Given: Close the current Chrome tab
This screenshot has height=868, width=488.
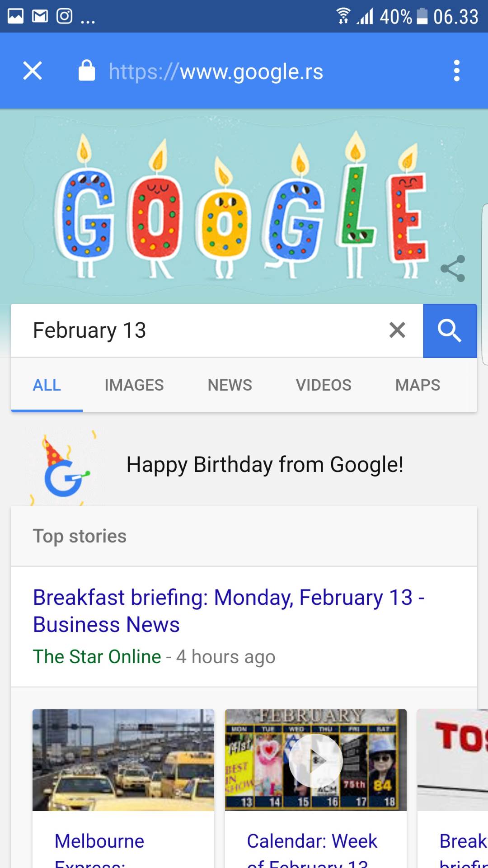Looking at the screenshot, I should pyautogui.click(x=32, y=71).
